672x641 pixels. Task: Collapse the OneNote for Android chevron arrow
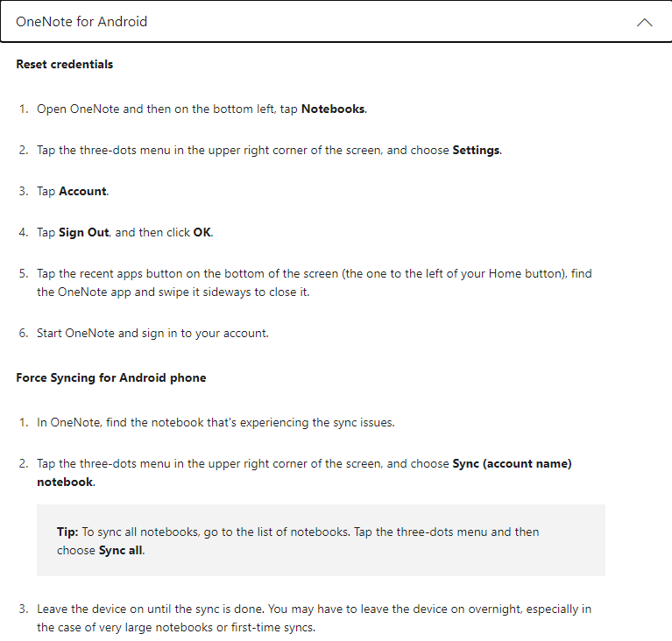[644, 22]
